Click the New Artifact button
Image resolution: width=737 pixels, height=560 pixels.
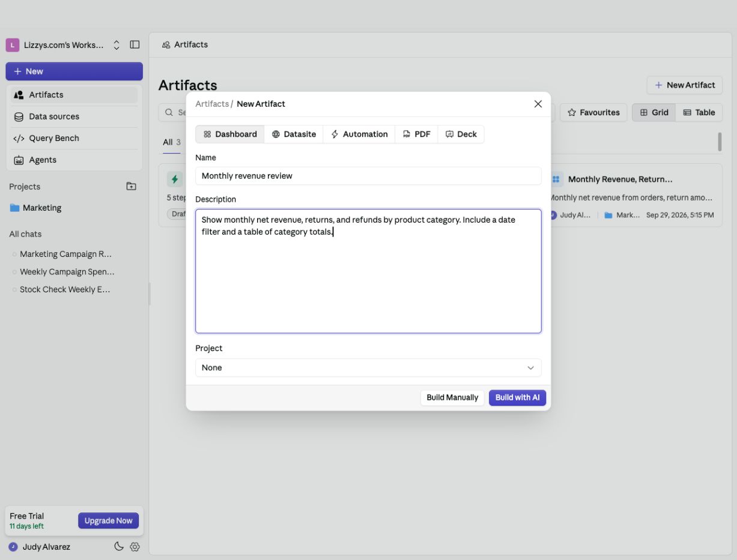click(x=684, y=85)
